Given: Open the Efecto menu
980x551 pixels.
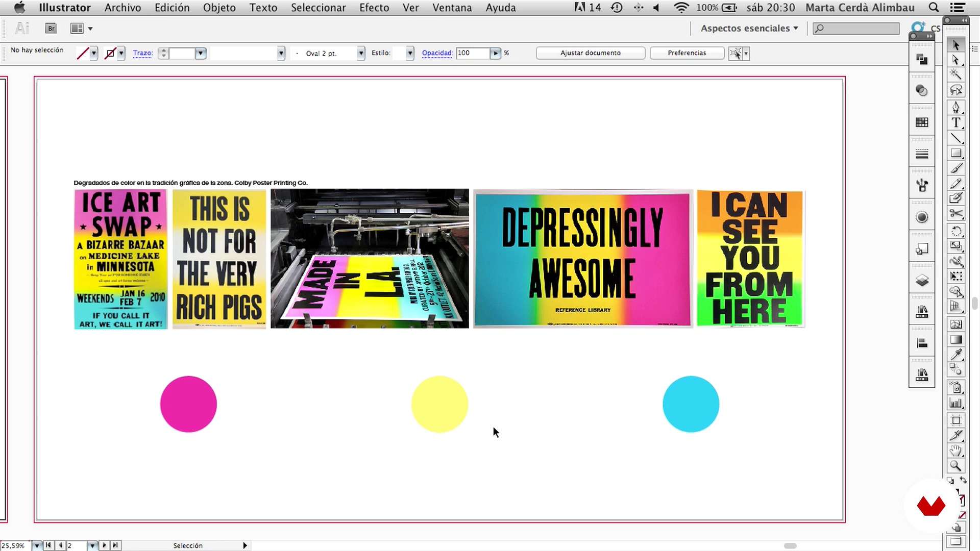Looking at the screenshot, I should tap(374, 8).
